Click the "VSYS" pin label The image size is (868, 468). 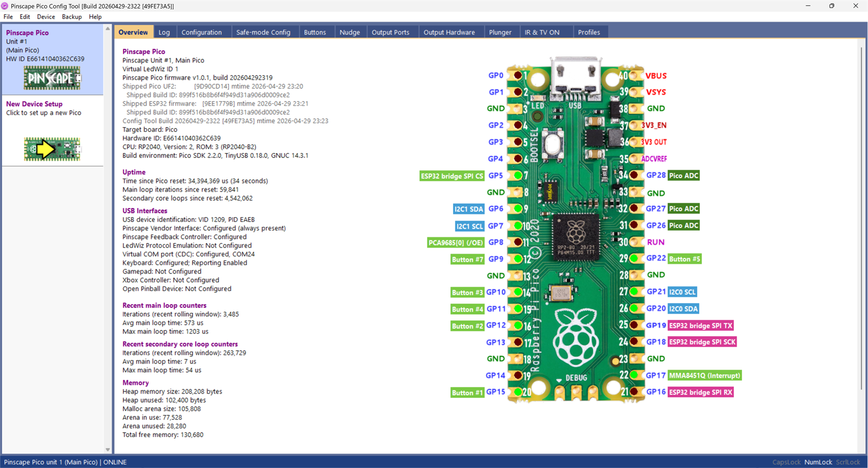pyautogui.click(x=656, y=92)
